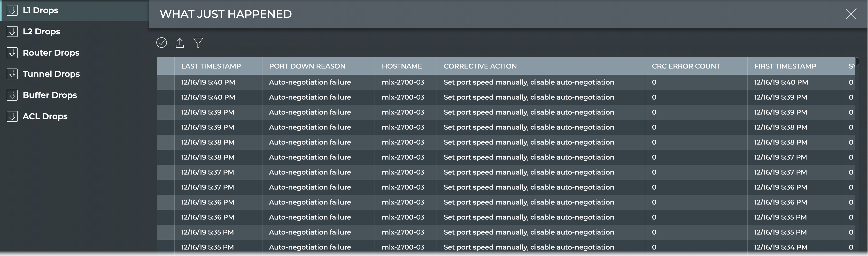Switch to the Buffer Drops view
Viewport: 868px width, 256px height.
coord(50,95)
